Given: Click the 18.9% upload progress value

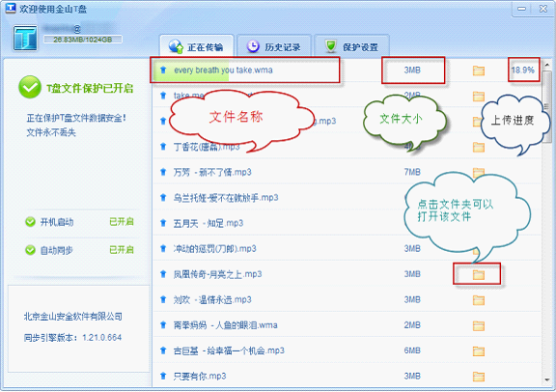Looking at the screenshot, I should click(522, 70).
